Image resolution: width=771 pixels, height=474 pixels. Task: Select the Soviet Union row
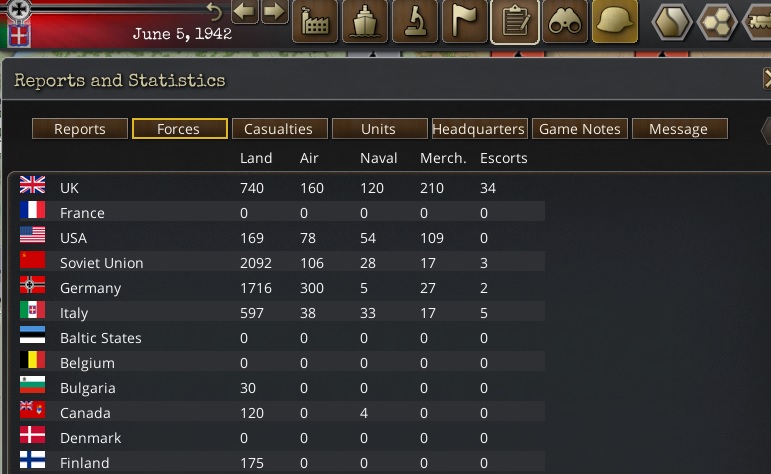click(101, 263)
